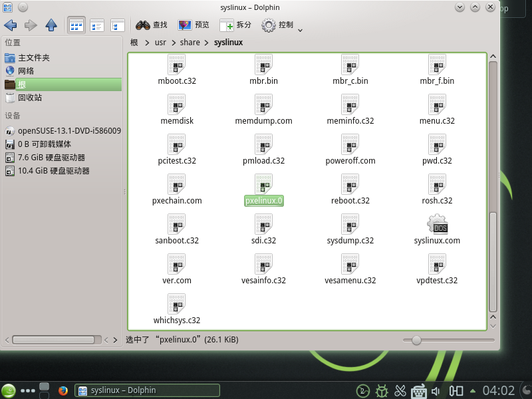Open the 控制 (Control) menu

pyautogui.click(x=277, y=25)
